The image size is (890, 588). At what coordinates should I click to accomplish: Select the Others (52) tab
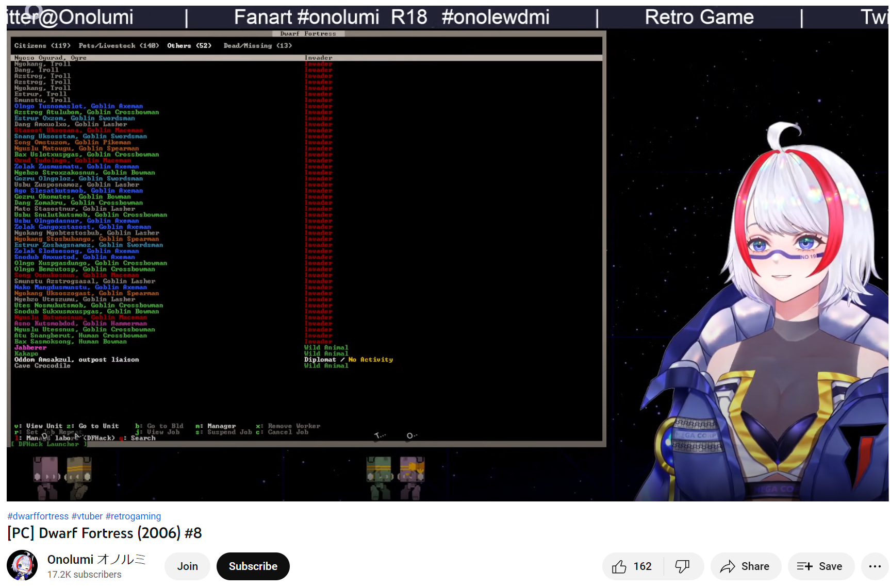(x=189, y=46)
